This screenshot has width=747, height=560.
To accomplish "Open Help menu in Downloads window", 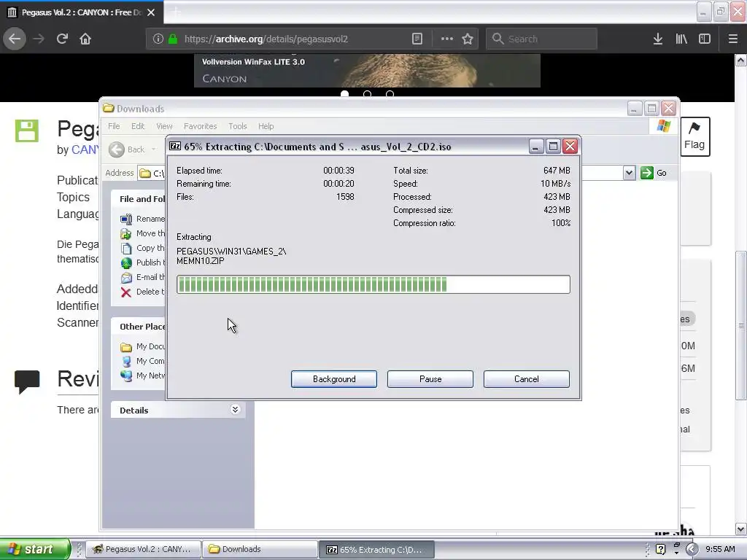I will [x=266, y=126].
